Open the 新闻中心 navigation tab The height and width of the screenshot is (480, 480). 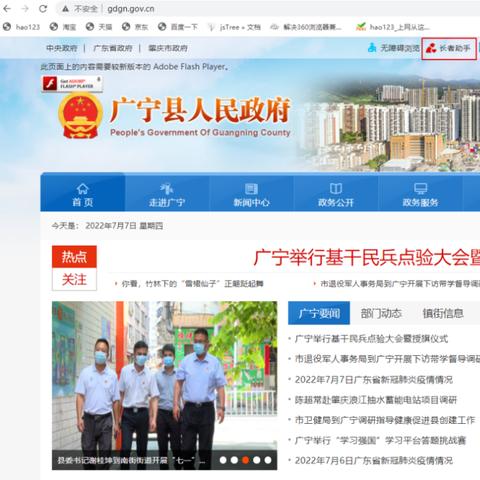tap(251, 193)
